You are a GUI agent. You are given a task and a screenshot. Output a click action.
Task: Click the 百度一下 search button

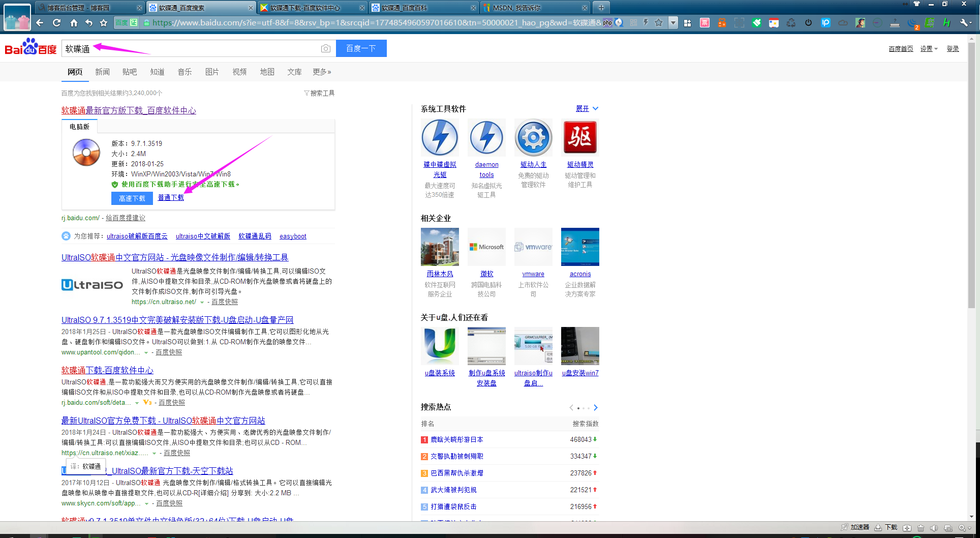tap(361, 48)
